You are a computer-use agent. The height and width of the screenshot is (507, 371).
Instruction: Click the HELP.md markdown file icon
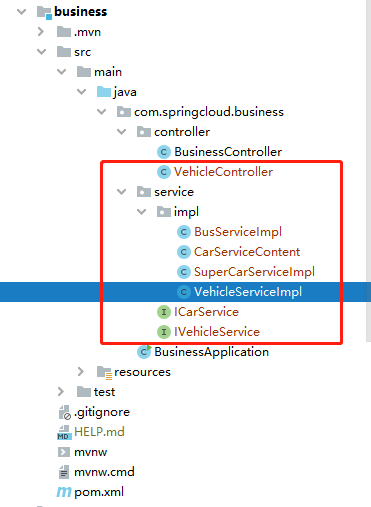[x=64, y=432]
